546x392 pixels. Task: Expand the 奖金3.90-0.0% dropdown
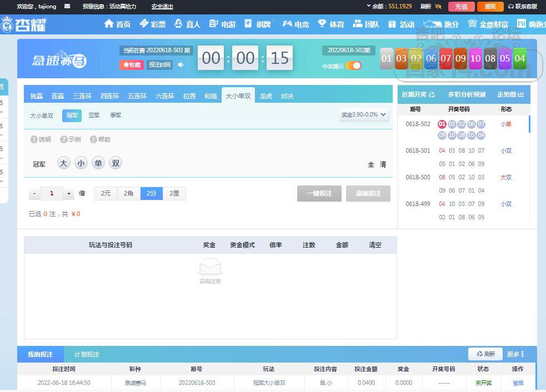click(x=364, y=115)
